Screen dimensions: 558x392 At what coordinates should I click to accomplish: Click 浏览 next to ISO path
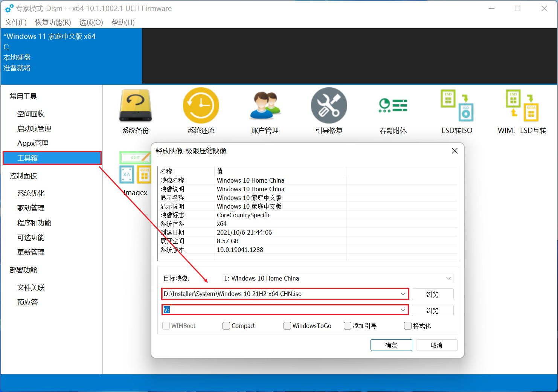pos(433,294)
